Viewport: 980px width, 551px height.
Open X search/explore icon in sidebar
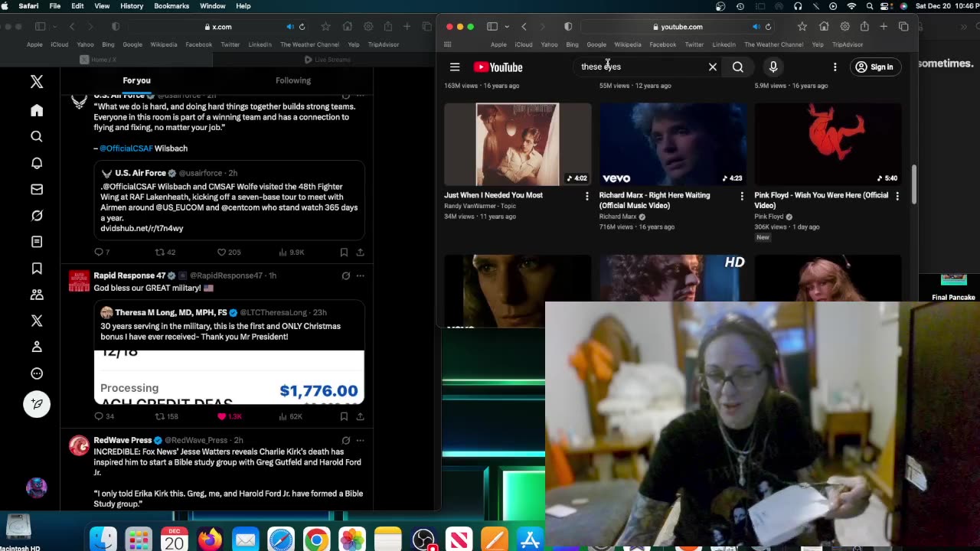click(37, 136)
